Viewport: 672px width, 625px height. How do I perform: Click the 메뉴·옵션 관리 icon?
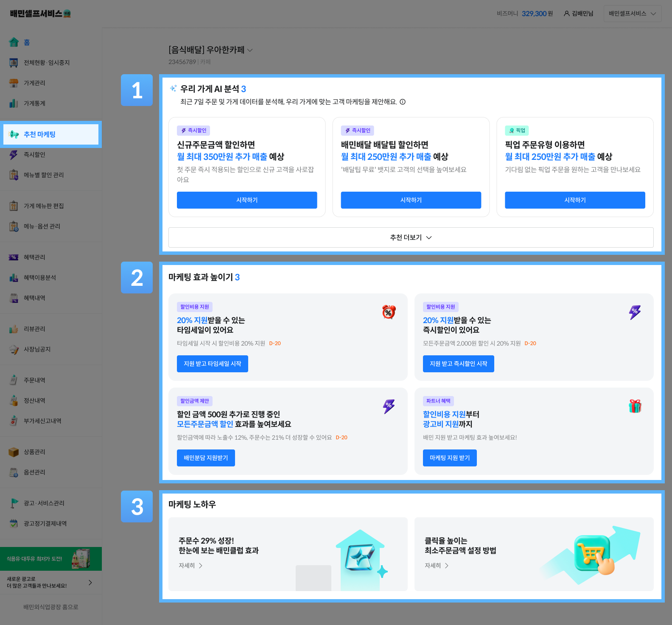(x=14, y=226)
